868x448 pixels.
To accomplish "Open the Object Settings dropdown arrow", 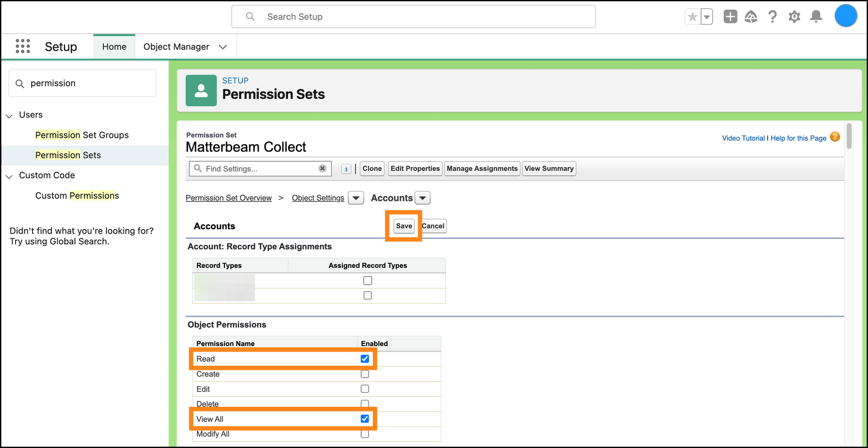I will 356,198.
